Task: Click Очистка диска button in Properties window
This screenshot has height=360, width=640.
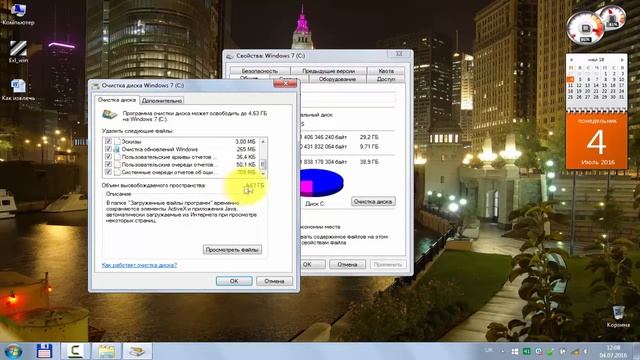Action: pyautogui.click(x=373, y=202)
